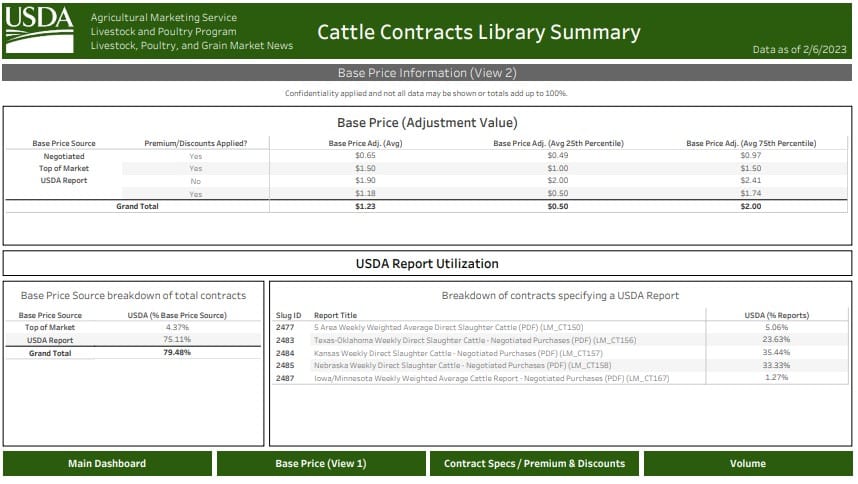Open Iowa/Minnesota Weekly Weighted Average Cattle Report
The height and width of the screenshot is (484, 858).
(490, 379)
